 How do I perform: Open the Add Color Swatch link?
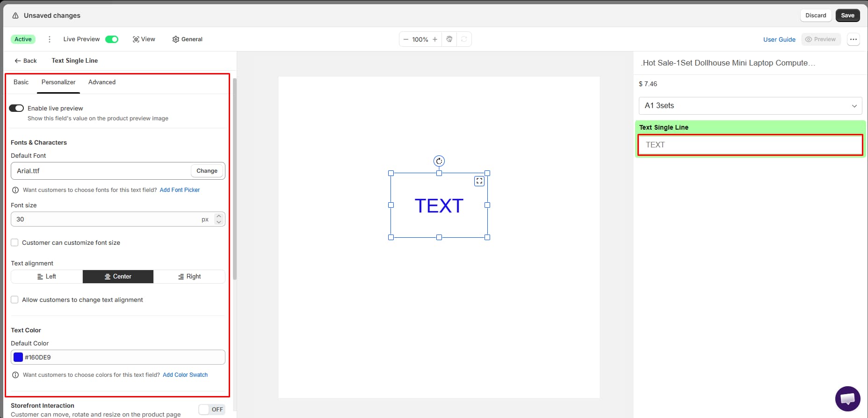(185, 375)
